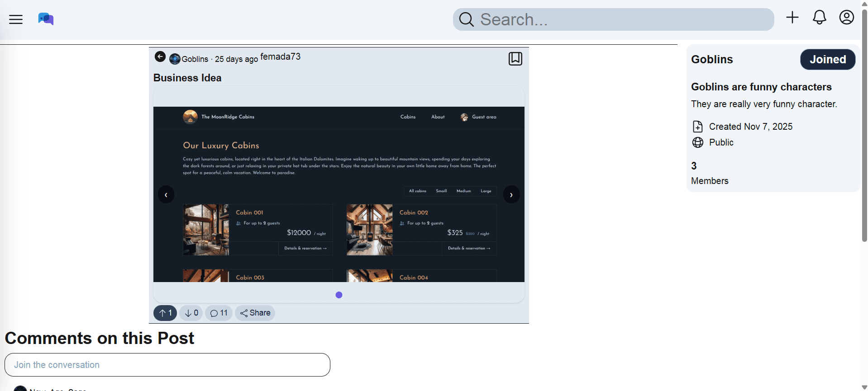Click Cabin 002 'Details & reservation' link

tap(469, 248)
